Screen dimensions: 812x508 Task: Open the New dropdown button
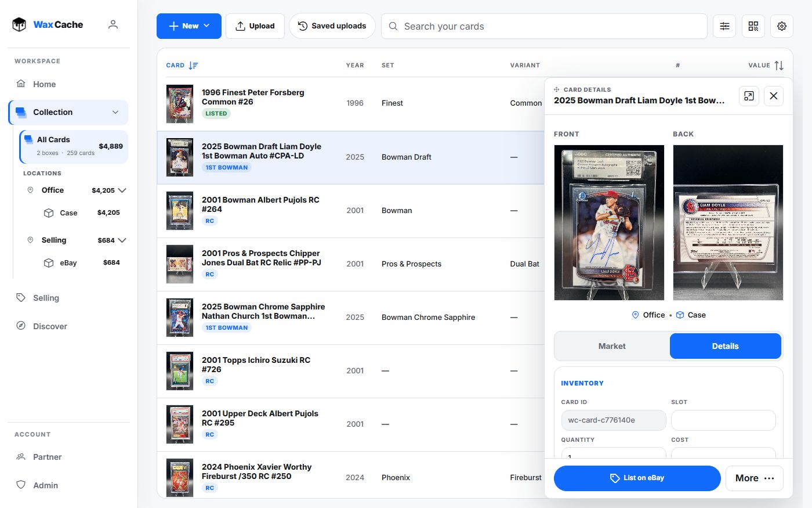point(189,26)
